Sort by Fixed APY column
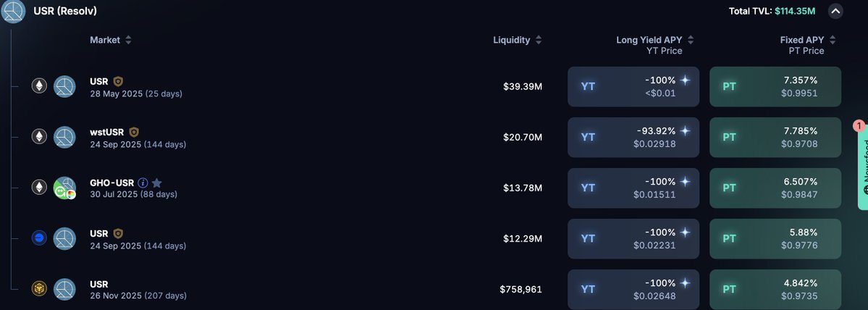 (833, 41)
